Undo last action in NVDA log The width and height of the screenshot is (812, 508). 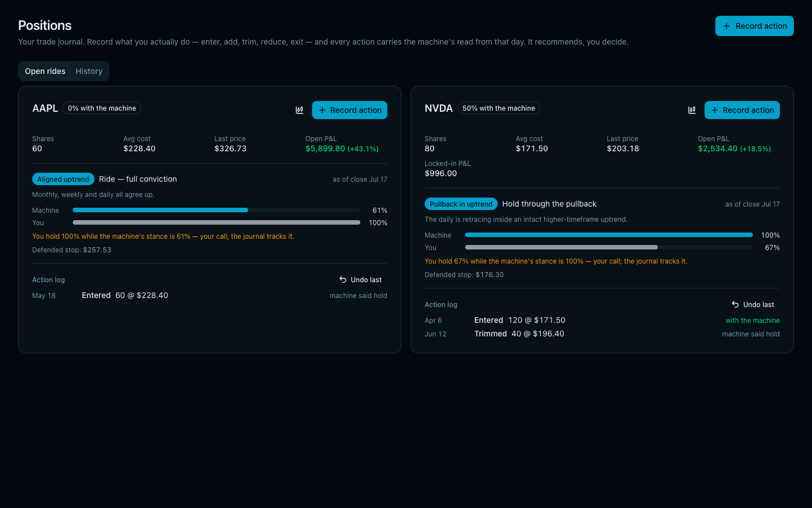753,305
